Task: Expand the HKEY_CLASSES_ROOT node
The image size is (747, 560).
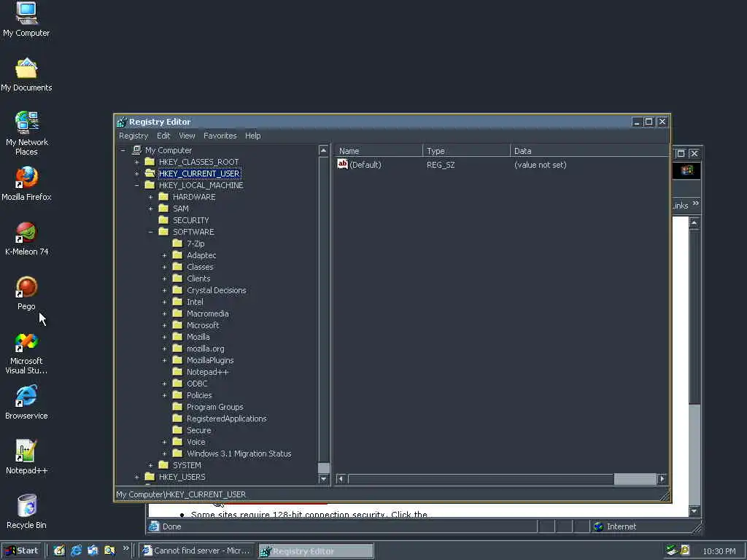Action: click(x=136, y=162)
